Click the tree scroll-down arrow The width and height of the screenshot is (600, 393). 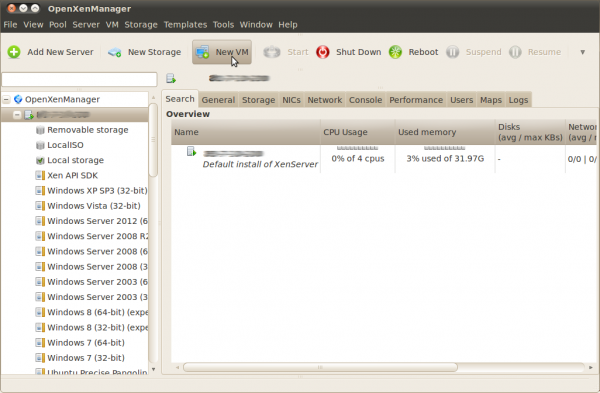(153, 369)
